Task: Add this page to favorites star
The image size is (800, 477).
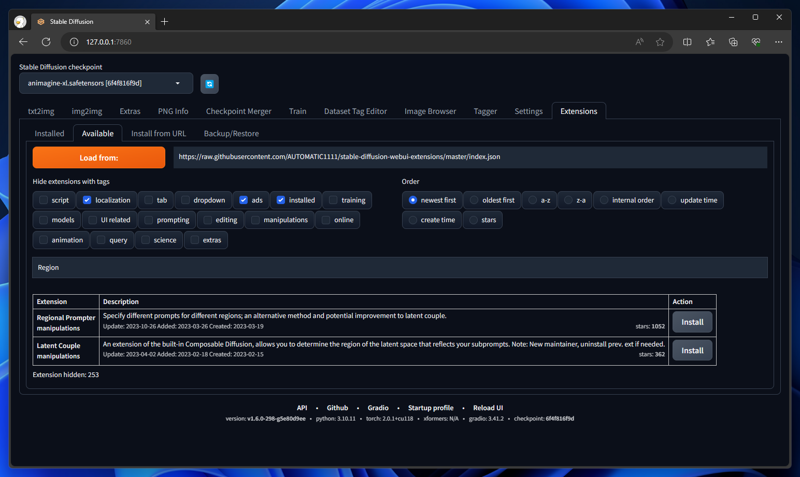Action: click(x=660, y=42)
